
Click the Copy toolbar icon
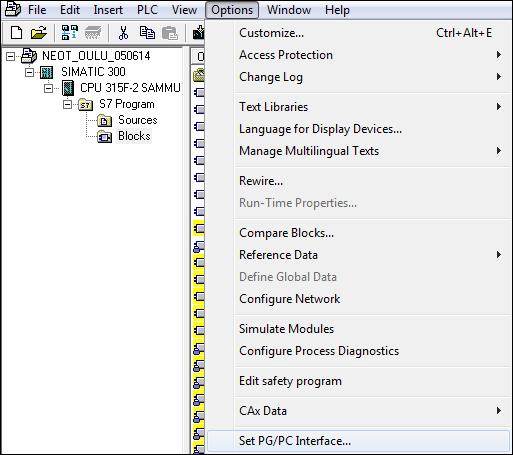147,33
